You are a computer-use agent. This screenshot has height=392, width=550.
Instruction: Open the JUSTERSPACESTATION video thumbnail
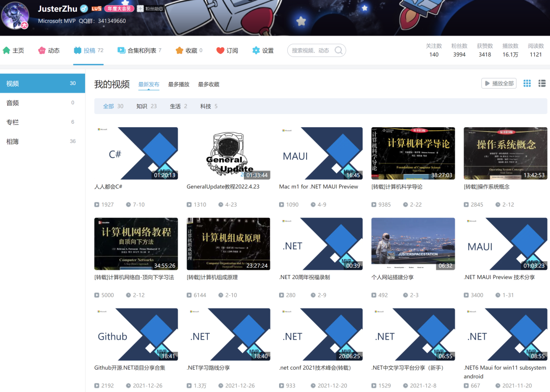pos(413,244)
